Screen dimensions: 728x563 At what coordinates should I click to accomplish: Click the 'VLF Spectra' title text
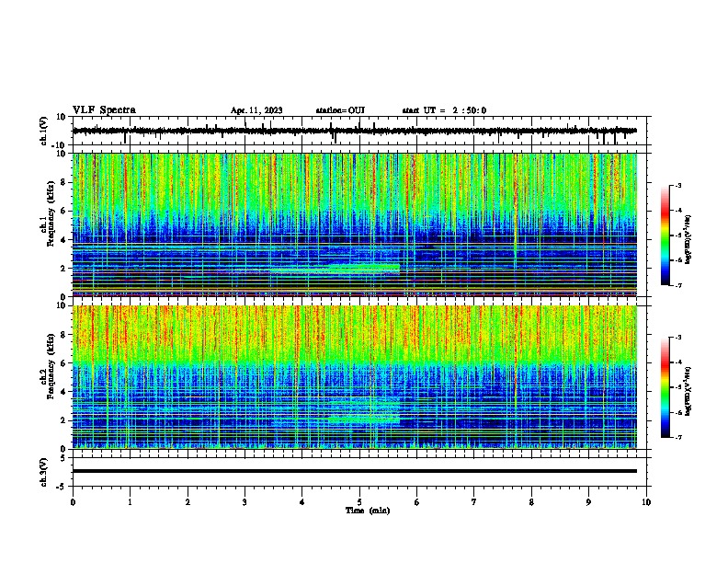pos(104,110)
